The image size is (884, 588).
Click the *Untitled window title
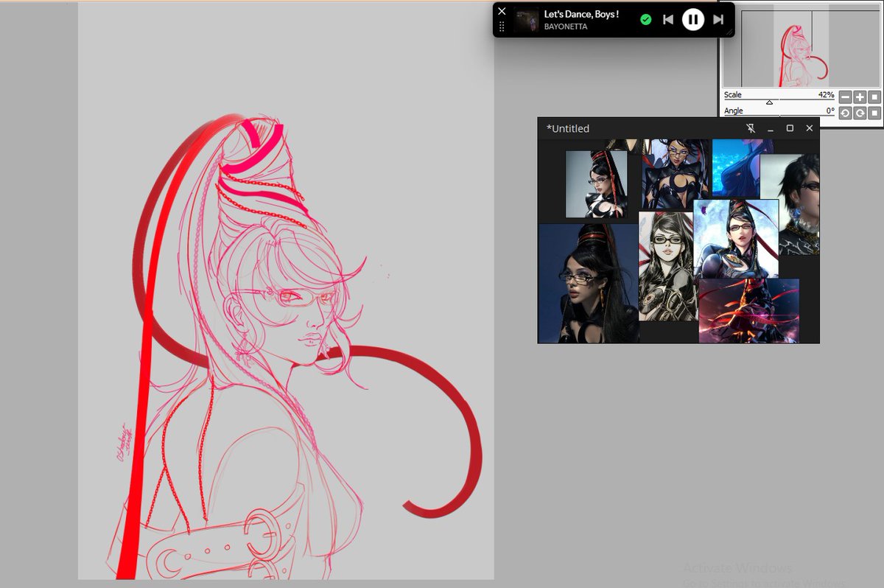(x=568, y=128)
